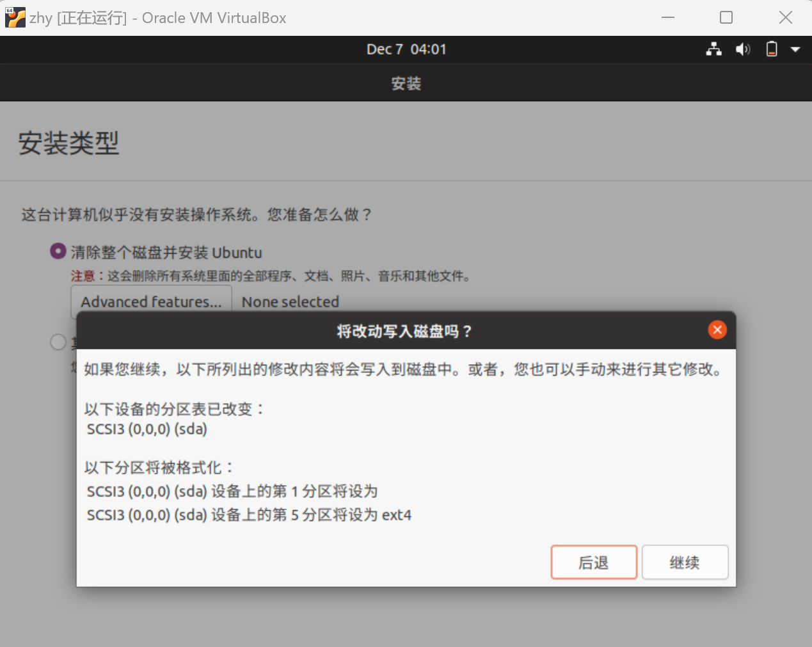Click the SCSI3 (0,0,0) (sda) device line

pos(147,429)
